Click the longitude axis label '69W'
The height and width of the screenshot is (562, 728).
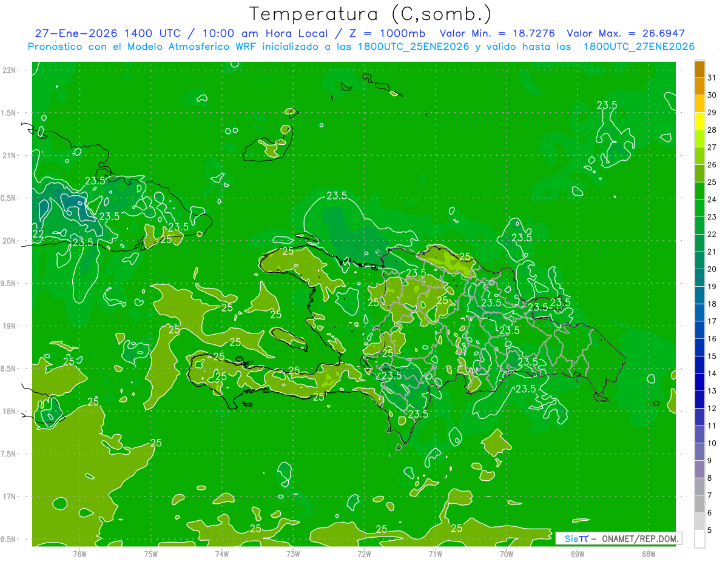pyautogui.click(x=578, y=554)
